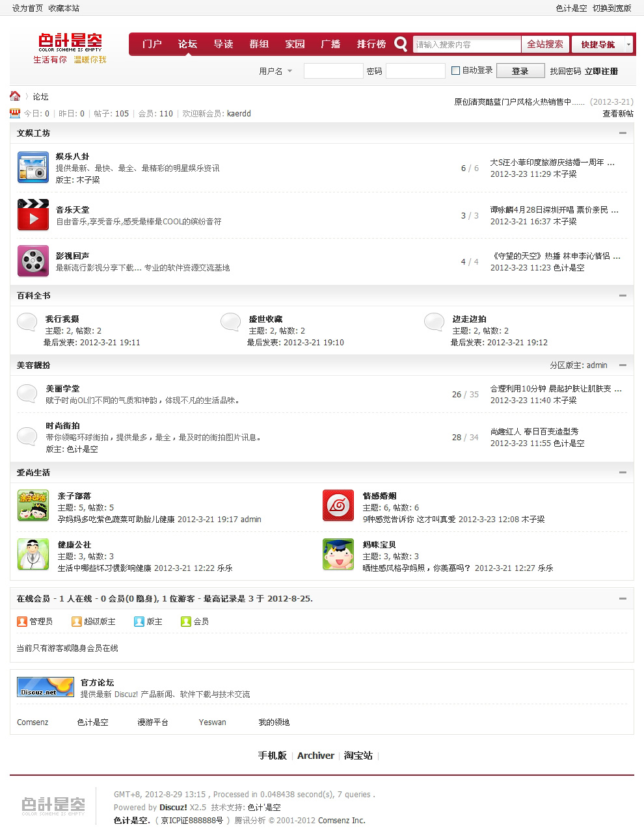Click the 设为首页 link
This screenshot has width=644, height=833.
27,8
